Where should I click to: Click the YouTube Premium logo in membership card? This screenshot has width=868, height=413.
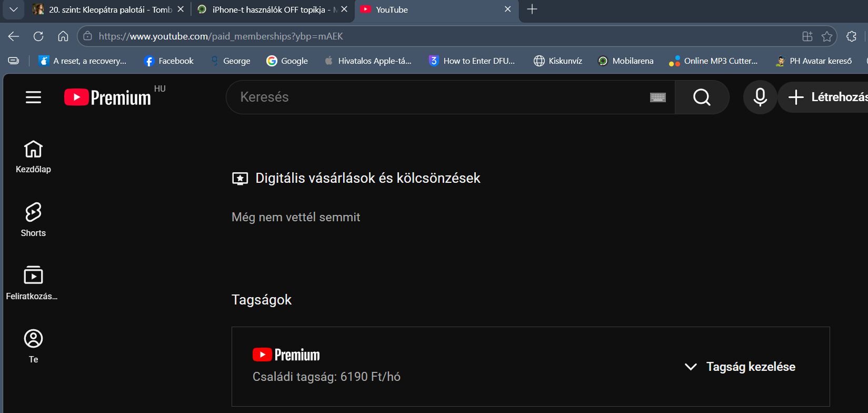coord(286,355)
